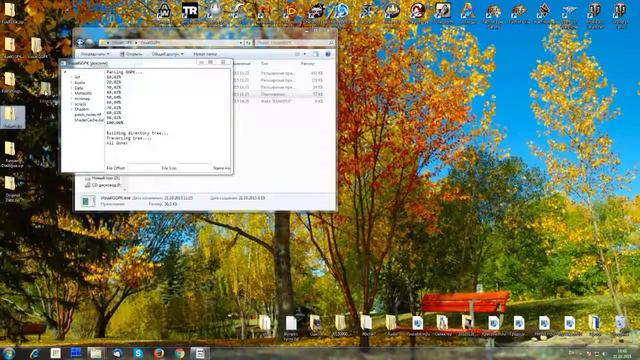Click the Explorer forward arrow button
The height and width of the screenshot is (360, 640).
click(x=89, y=42)
